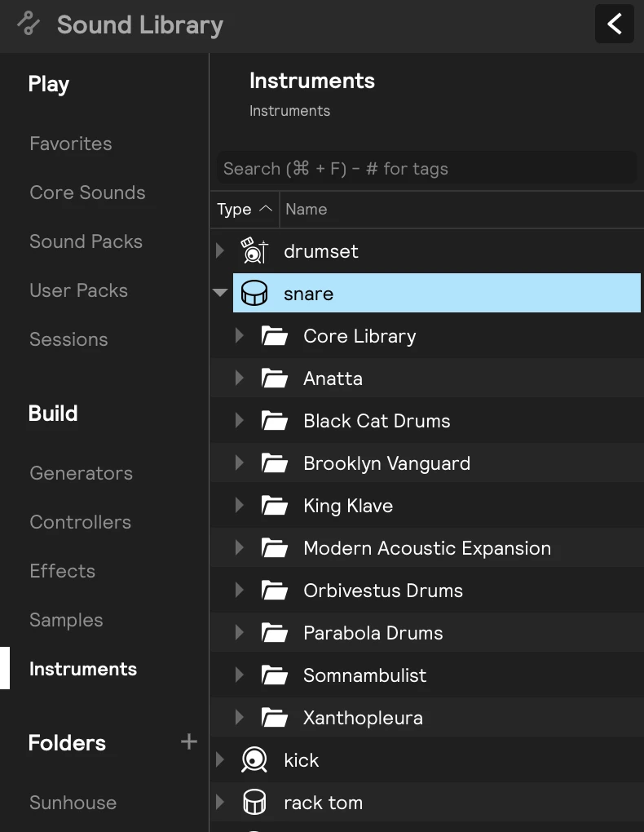Click the Parabola Drums folder icon

pos(274,633)
